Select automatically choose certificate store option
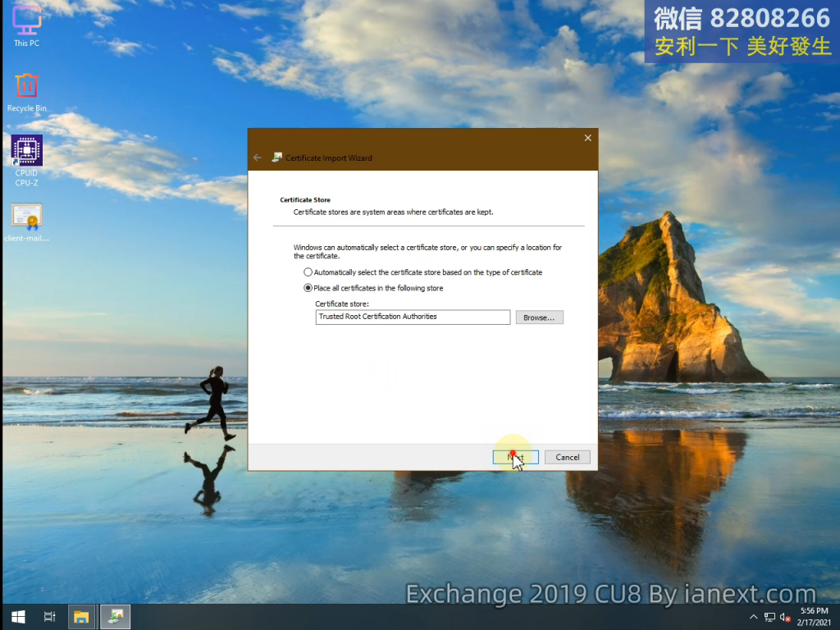840x630 pixels. (308, 272)
